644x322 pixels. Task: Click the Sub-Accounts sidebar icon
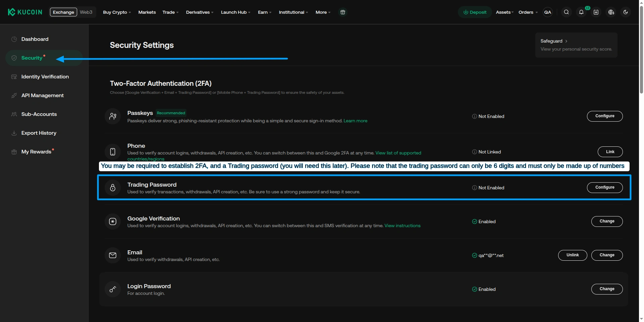(14, 114)
